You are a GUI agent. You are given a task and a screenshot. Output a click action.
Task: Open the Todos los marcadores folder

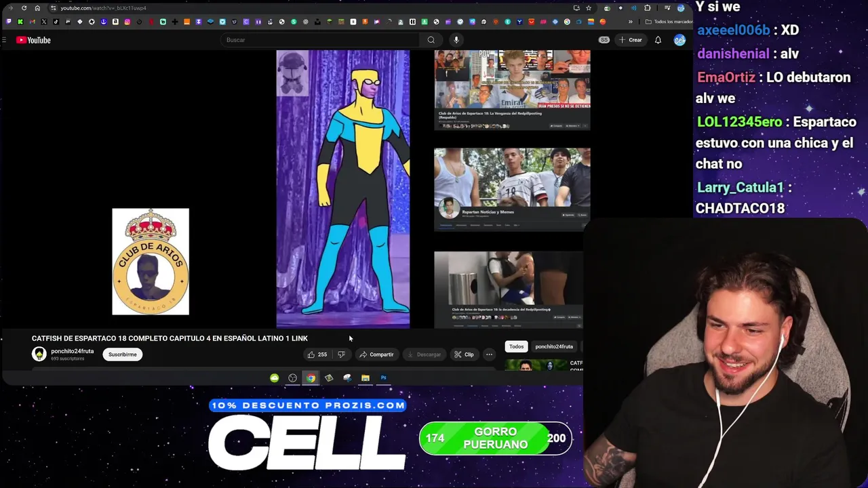[x=668, y=22]
